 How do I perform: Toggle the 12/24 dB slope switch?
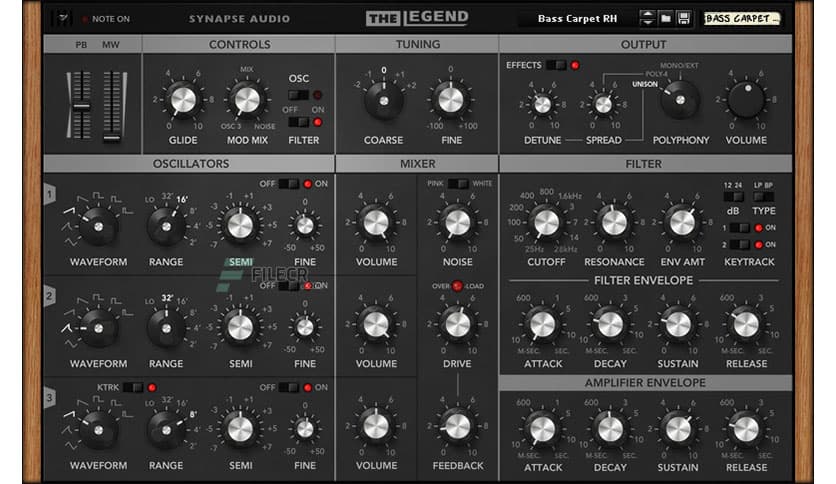[733, 197]
